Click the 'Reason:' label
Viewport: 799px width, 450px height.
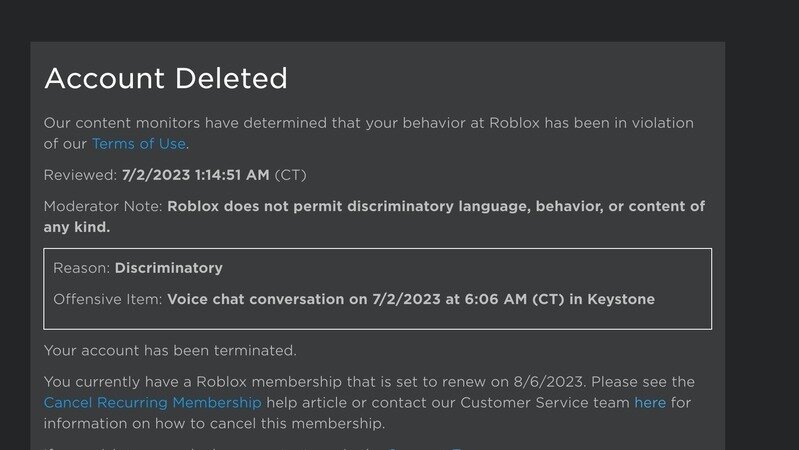[x=82, y=268]
